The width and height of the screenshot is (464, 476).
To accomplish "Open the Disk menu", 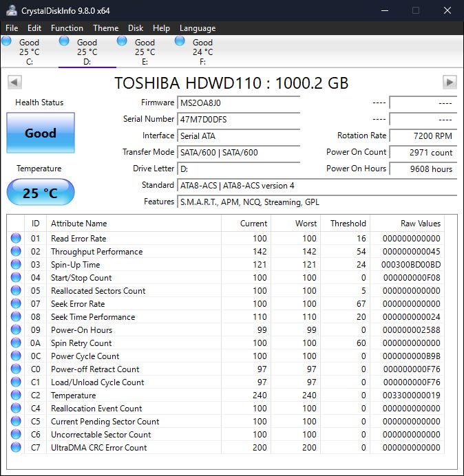I will pyautogui.click(x=136, y=28).
